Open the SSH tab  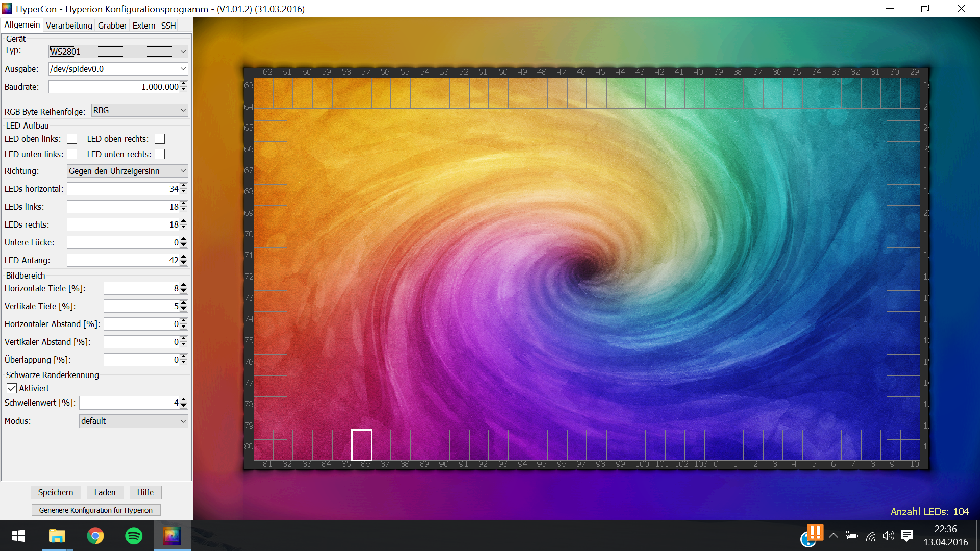point(168,26)
